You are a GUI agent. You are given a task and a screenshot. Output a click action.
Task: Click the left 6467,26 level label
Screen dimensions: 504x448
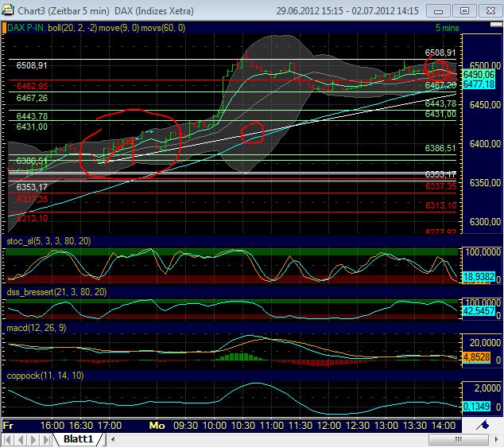pos(32,98)
